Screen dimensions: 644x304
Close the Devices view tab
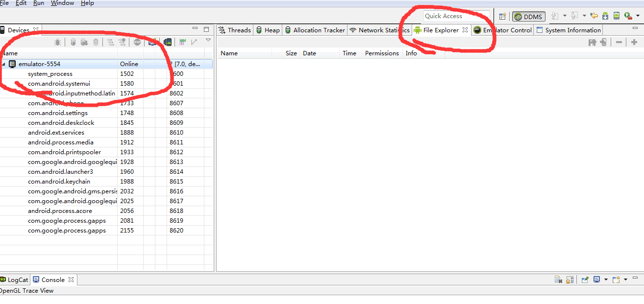click(36, 30)
